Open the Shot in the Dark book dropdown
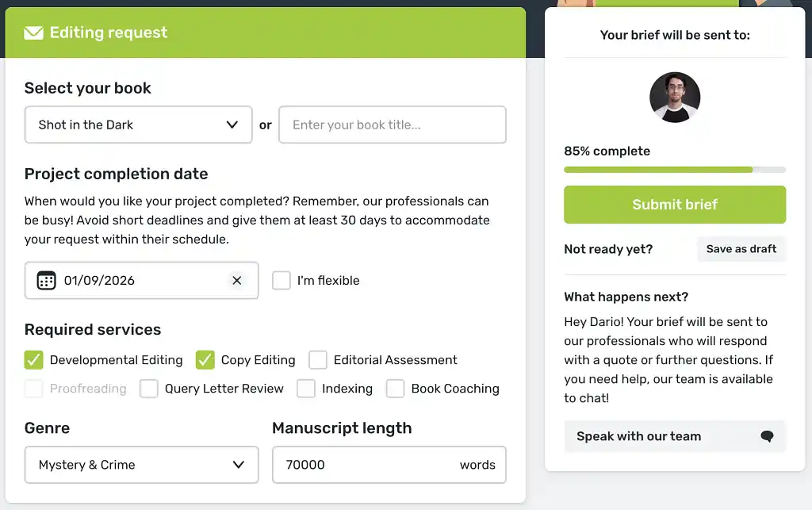 coord(139,125)
